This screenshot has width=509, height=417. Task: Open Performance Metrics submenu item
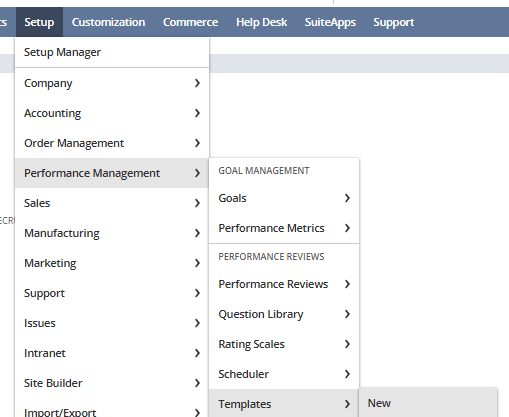pyautogui.click(x=284, y=228)
